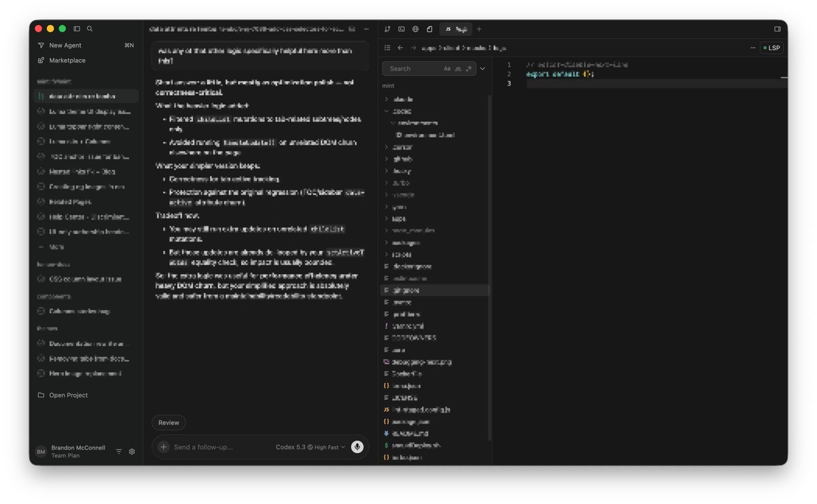Click line number 3 in the editor

(x=509, y=83)
